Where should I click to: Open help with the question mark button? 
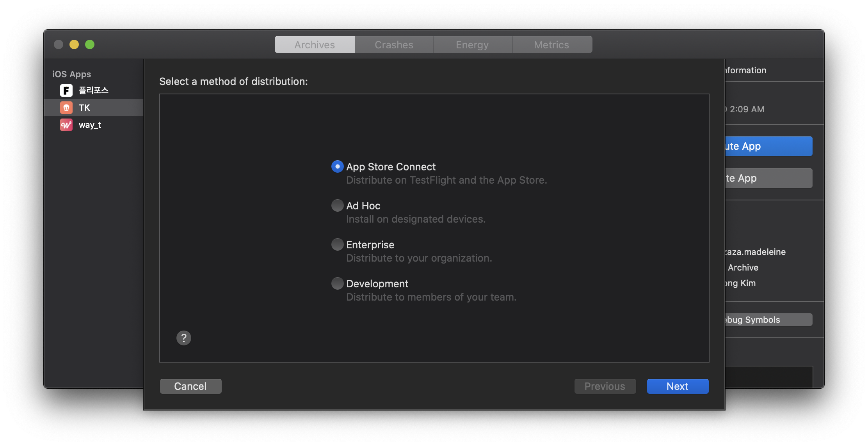pos(184,338)
